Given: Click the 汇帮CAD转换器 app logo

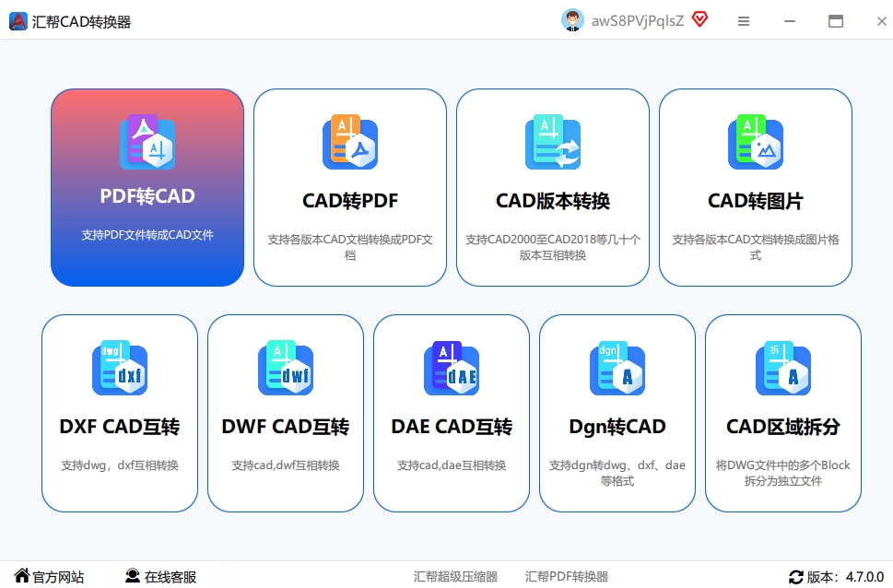Looking at the screenshot, I should tap(18, 21).
